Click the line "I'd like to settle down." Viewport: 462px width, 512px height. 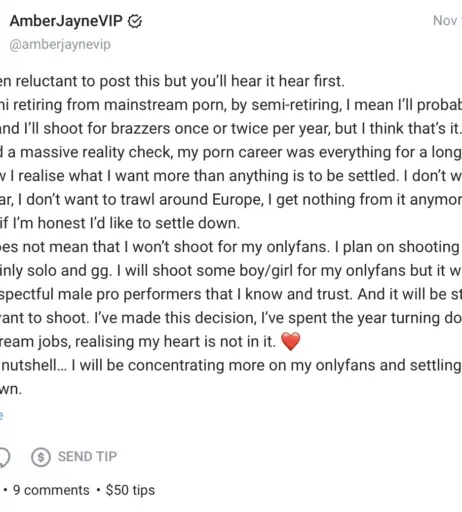coord(120,223)
